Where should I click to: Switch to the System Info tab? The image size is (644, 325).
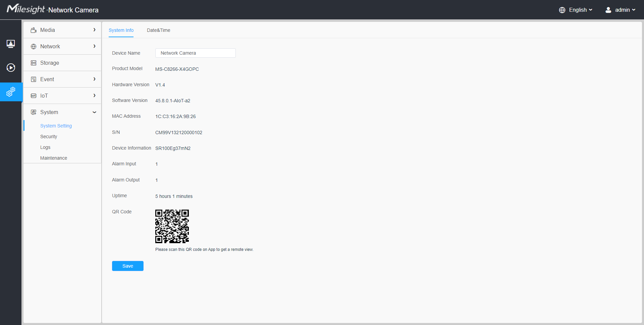[121, 30]
